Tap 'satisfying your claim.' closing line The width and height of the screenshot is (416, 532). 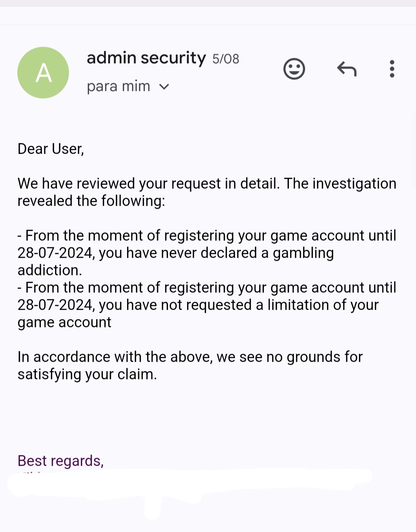click(87, 374)
